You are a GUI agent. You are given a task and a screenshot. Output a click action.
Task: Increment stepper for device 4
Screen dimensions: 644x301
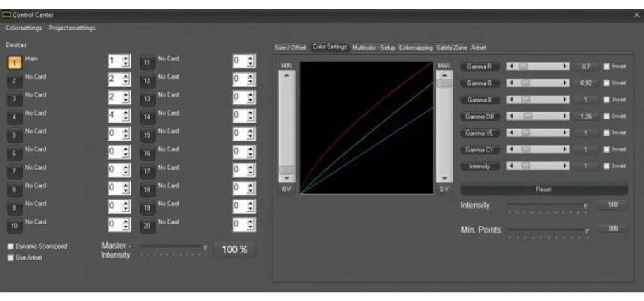(x=126, y=113)
